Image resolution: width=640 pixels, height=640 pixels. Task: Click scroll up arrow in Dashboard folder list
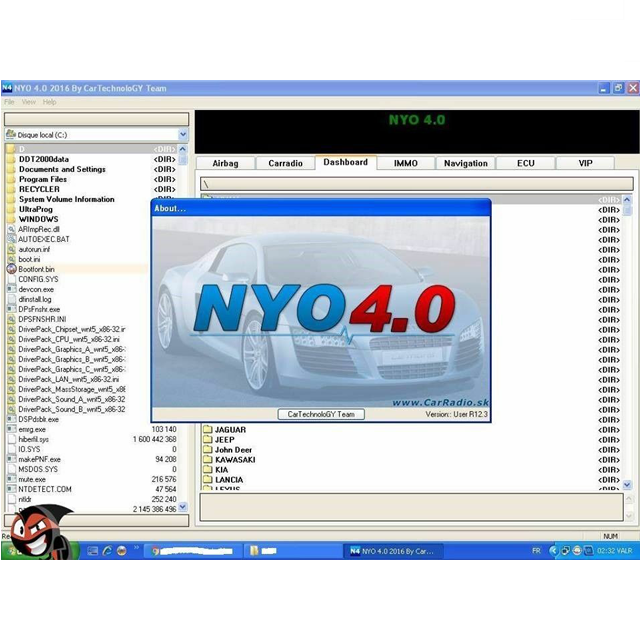pyautogui.click(x=627, y=200)
